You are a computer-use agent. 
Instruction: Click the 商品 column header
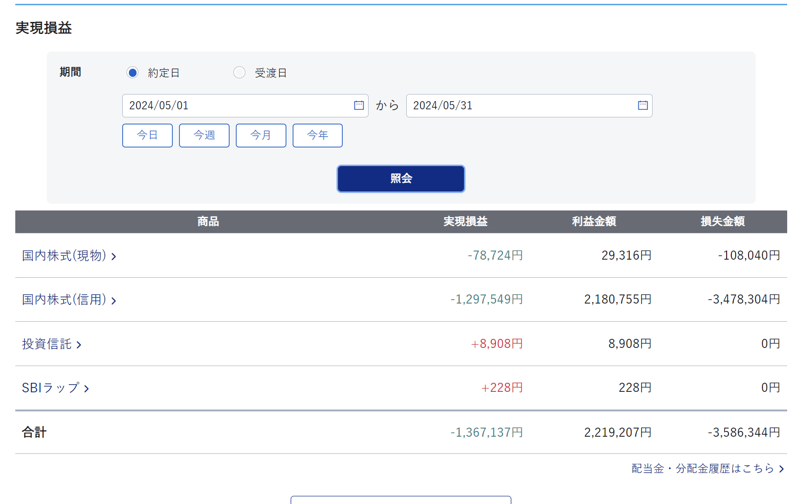pyautogui.click(x=208, y=221)
